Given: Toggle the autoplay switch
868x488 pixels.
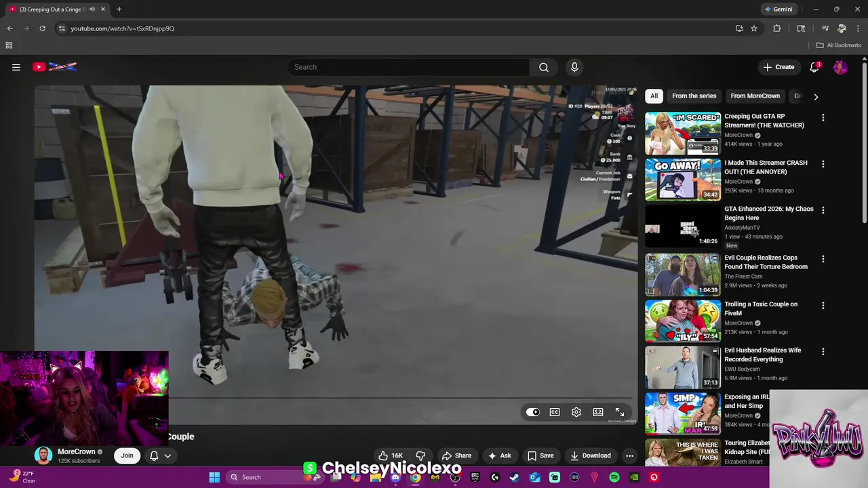Looking at the screenshot, I should (x=532, y=412).
